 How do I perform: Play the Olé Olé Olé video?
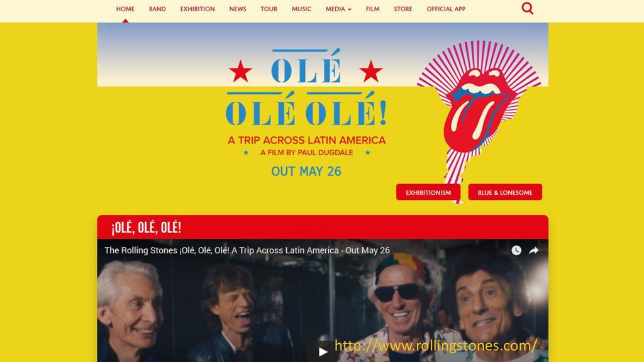tap(323, 351)
